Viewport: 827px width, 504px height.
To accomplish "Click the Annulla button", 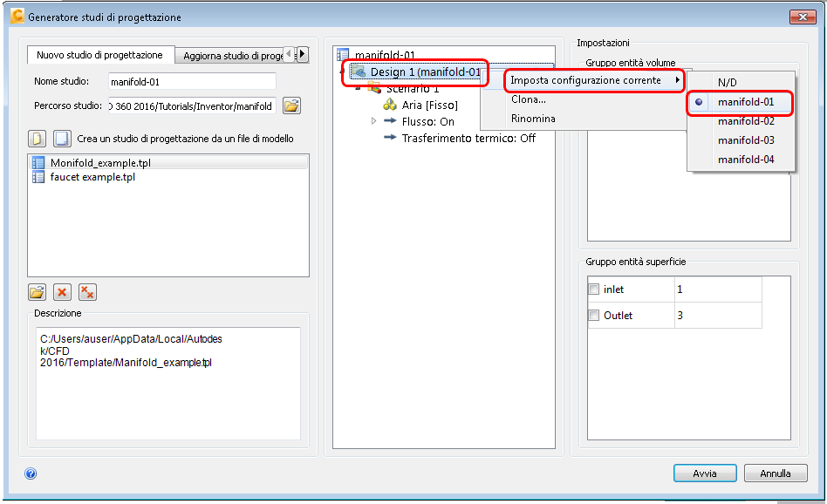I will tap(776, 473).
